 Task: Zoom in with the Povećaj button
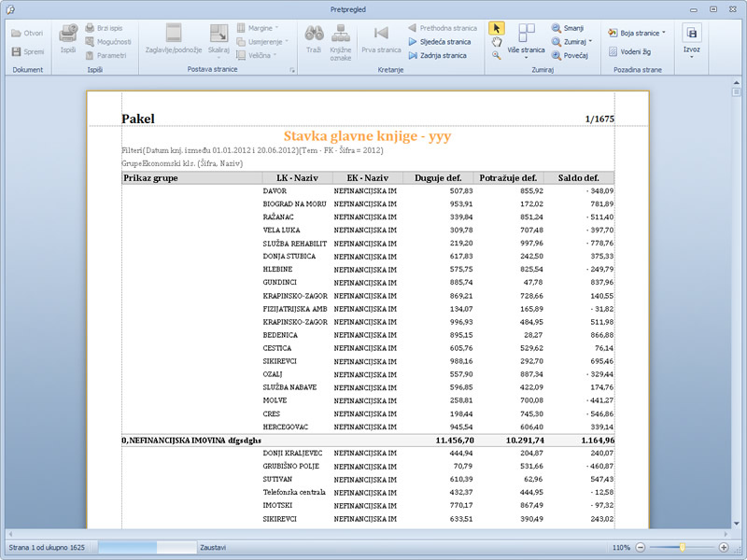(570, 55)
